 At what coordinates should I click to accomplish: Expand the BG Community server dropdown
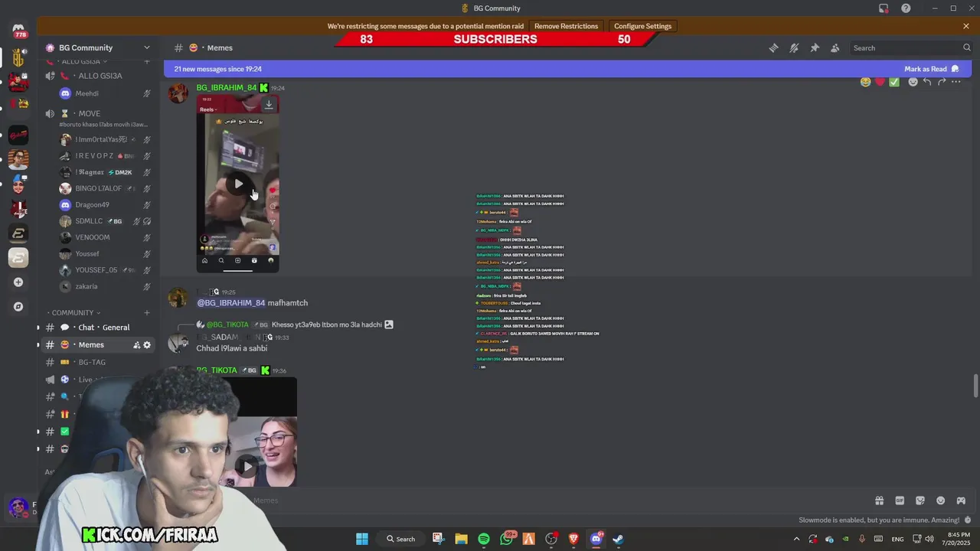click(x=147, y=47)
